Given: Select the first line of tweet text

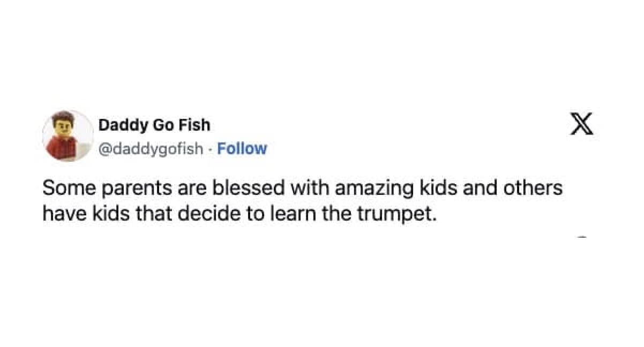Looking at the screenshot, I should (x=303, y=188).
